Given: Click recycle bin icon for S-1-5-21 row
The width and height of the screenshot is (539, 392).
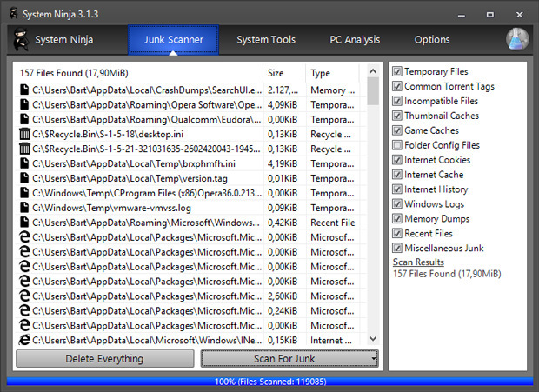Looking at the screenshot, I should (x=24, y=149).
